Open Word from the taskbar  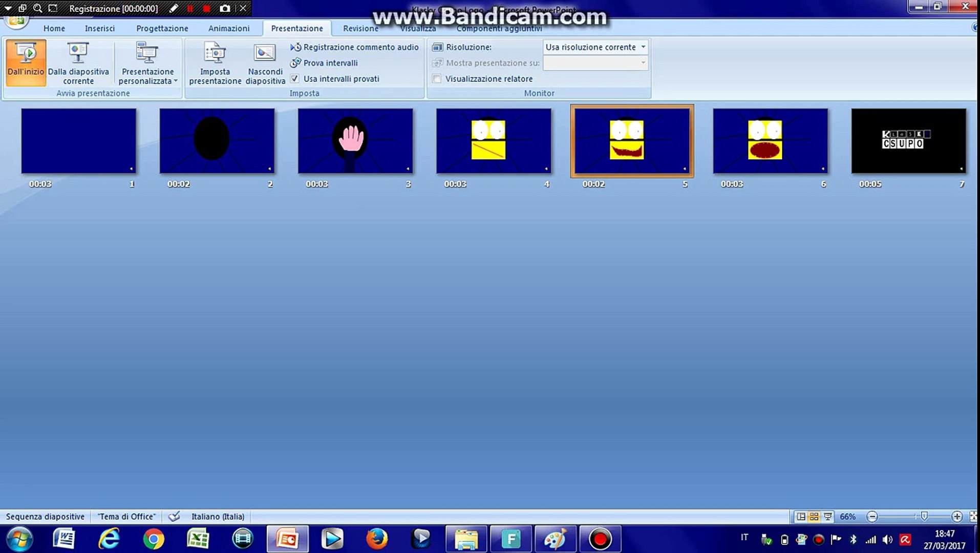(x=64, y=539)
